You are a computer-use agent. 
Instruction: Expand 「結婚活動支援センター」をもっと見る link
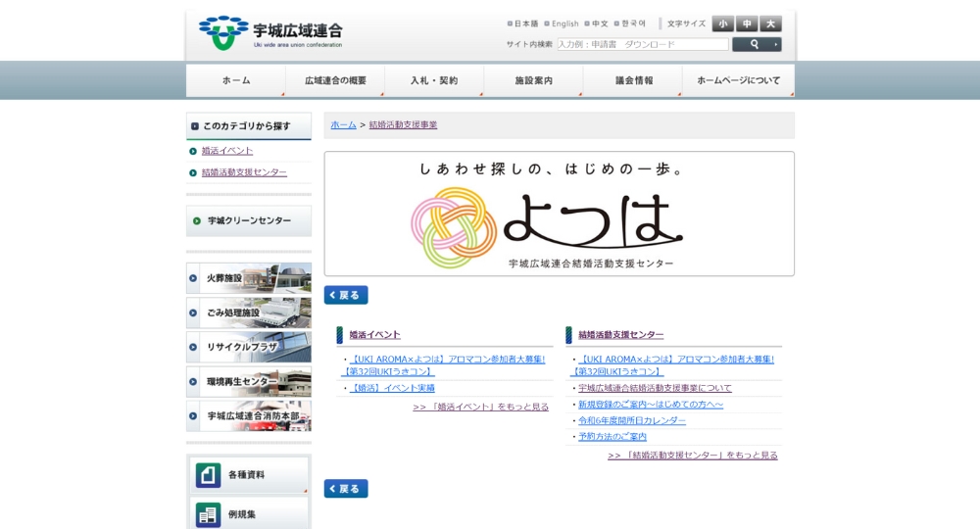click(692, 456)
